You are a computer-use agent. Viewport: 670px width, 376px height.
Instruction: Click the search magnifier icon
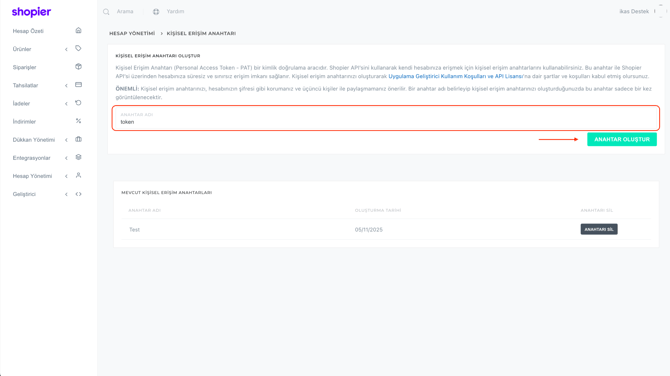pyautogui.click(x=106, y=12)
